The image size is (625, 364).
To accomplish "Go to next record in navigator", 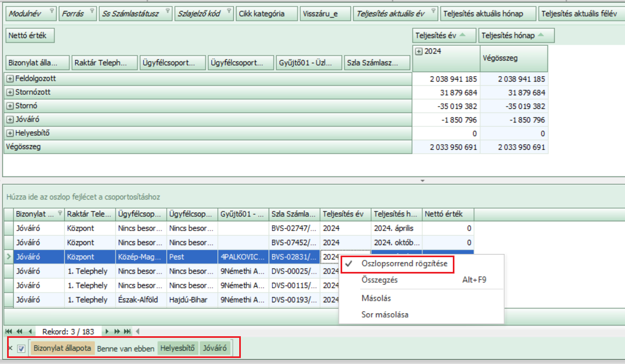I will click(x=107, y=331).
